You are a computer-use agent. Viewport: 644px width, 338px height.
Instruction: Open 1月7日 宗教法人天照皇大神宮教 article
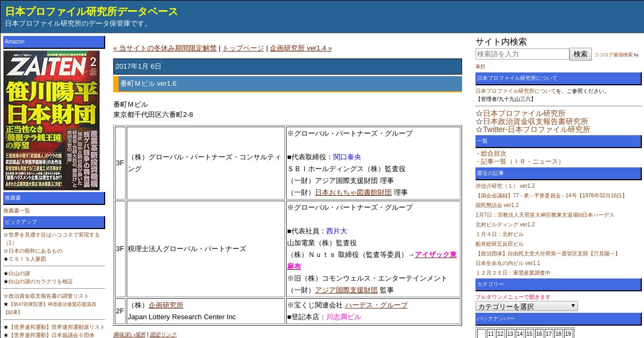[x=545, y=215]
